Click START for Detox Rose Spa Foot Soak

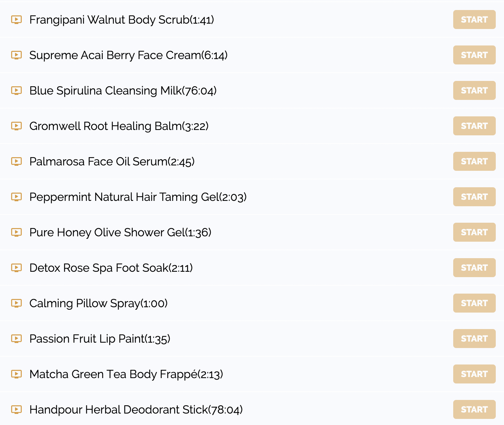click(474, 268)
